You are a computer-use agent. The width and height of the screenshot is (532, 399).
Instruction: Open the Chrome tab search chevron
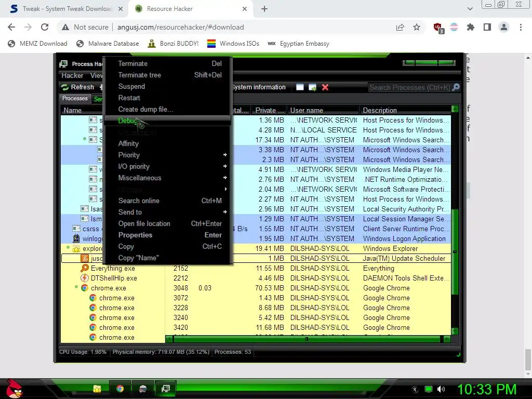470,9
